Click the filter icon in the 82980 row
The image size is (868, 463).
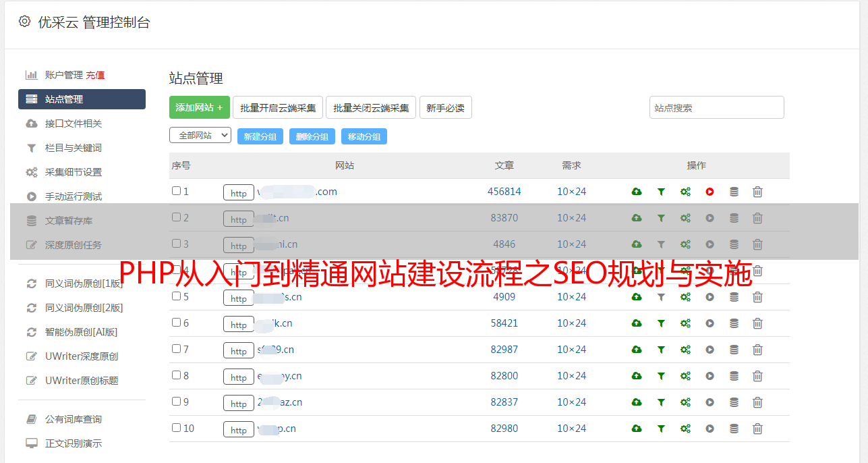click(x=661, y=429)
